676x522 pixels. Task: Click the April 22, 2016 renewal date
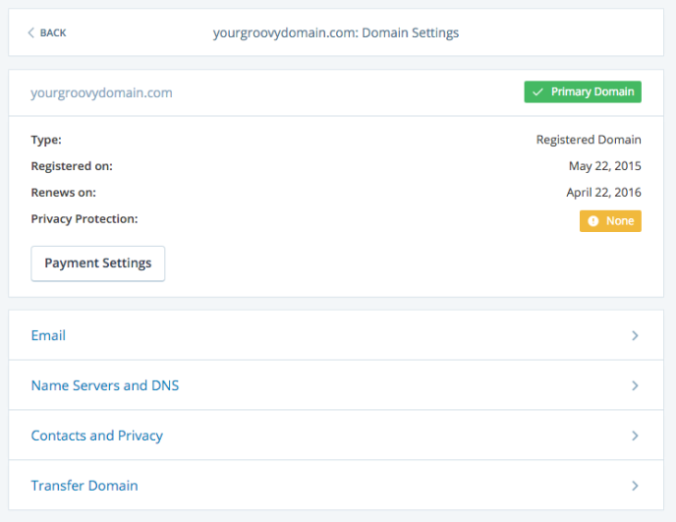tap(603, 193)
